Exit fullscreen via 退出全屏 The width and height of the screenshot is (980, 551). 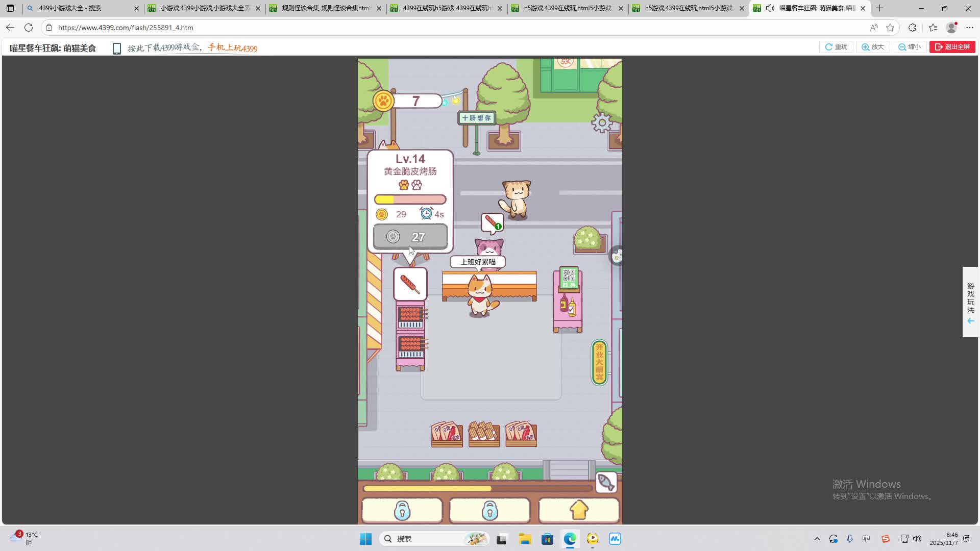pyautogui.click(x=952, y=47)
